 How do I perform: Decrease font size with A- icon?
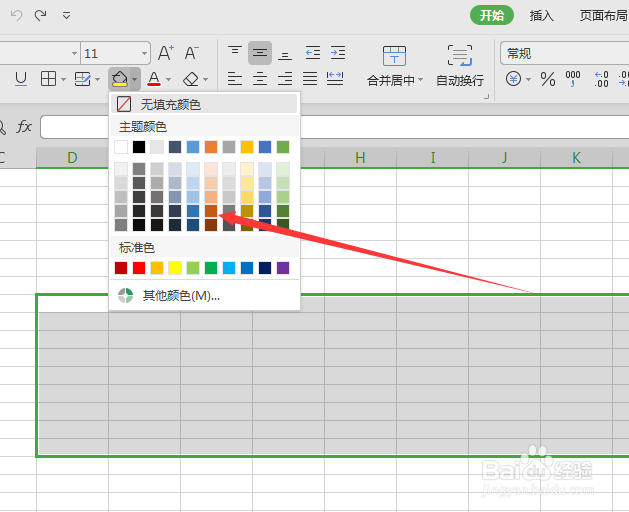(191, 53)
